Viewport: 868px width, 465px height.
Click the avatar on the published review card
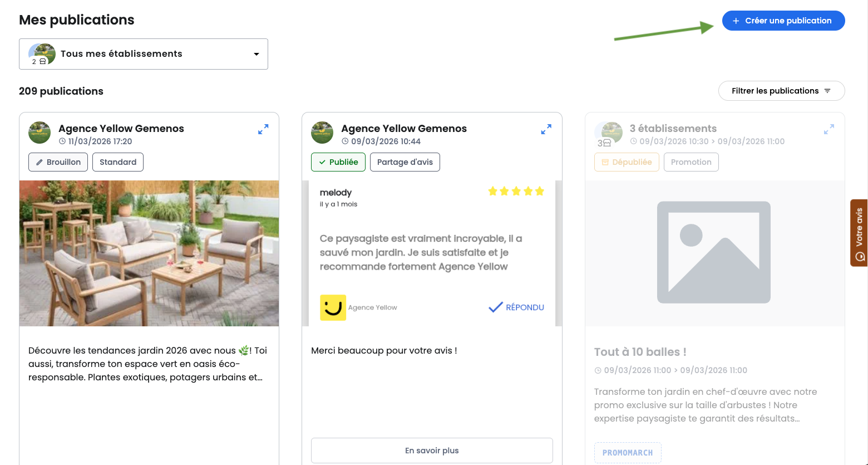[x=322, y=133]
